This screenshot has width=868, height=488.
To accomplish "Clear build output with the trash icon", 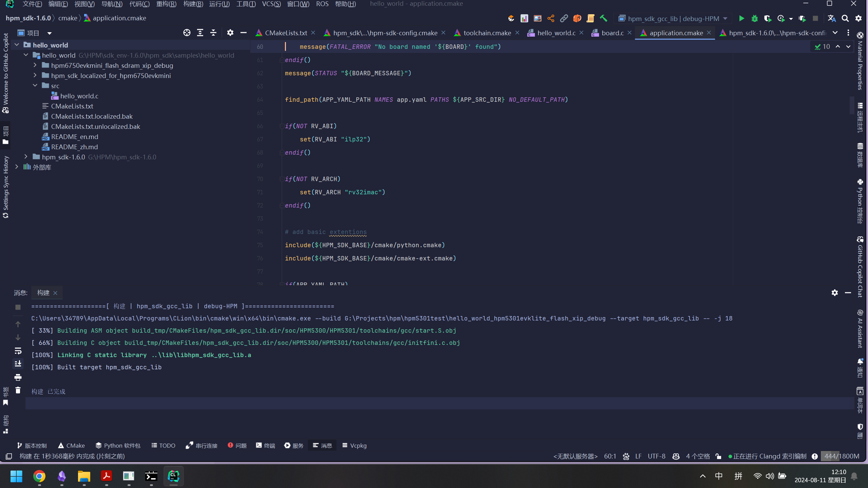I will (18, 390).
